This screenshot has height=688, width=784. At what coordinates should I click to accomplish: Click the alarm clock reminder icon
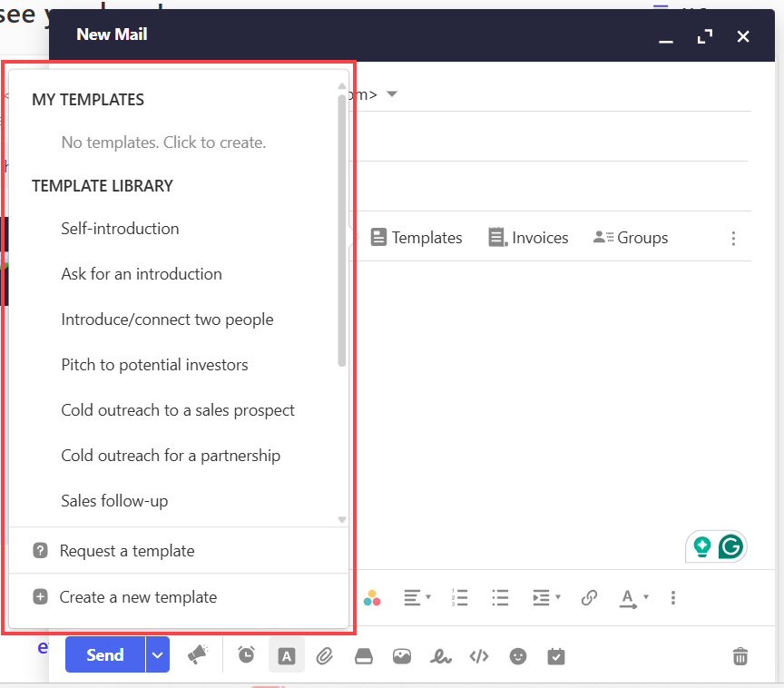246,654
